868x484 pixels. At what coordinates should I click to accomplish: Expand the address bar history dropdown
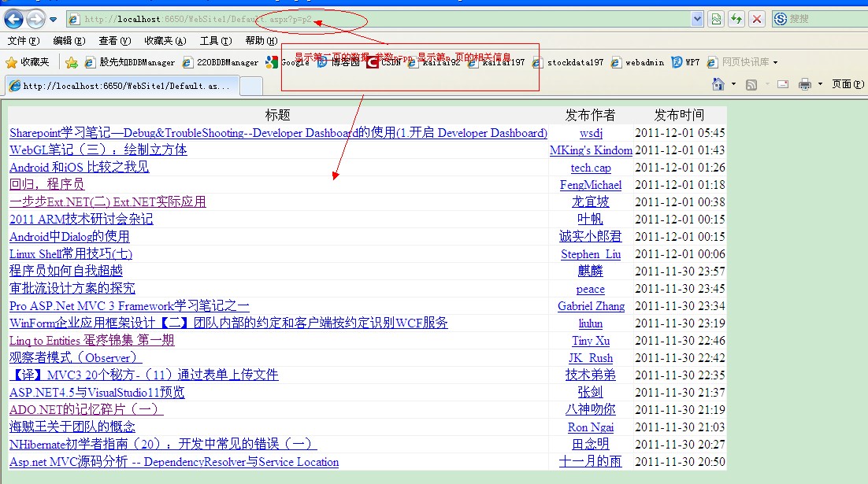[696, 20]
